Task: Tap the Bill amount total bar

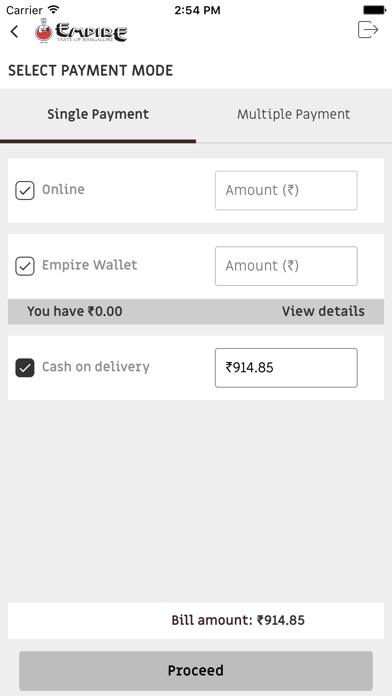Action: pos(196,620)
